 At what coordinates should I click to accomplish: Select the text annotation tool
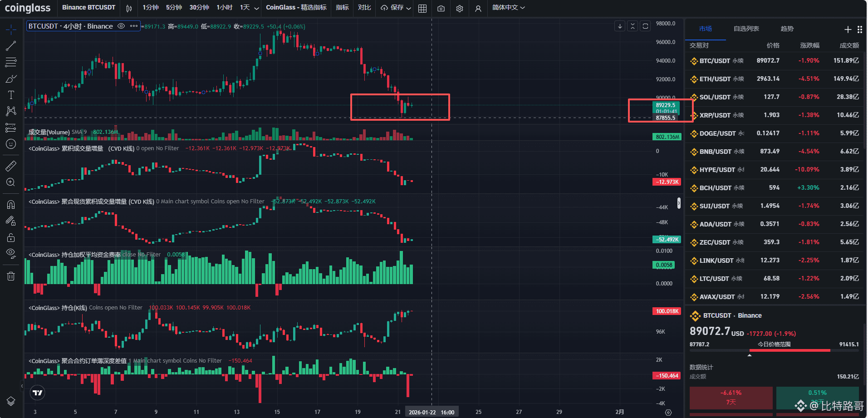click(11, 95)
